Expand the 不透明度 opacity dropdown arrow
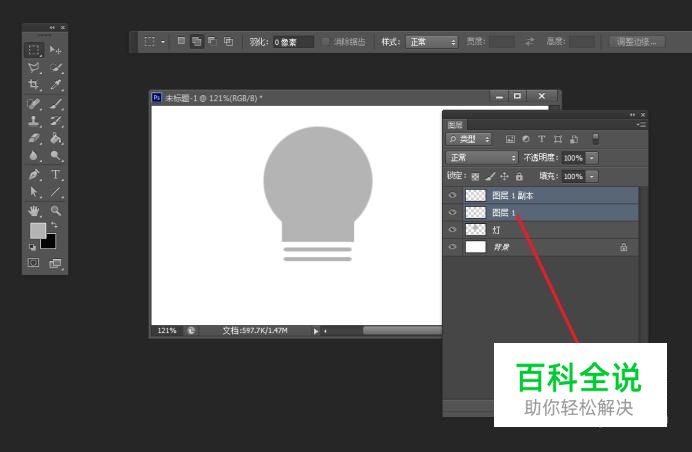 point(592,158)
